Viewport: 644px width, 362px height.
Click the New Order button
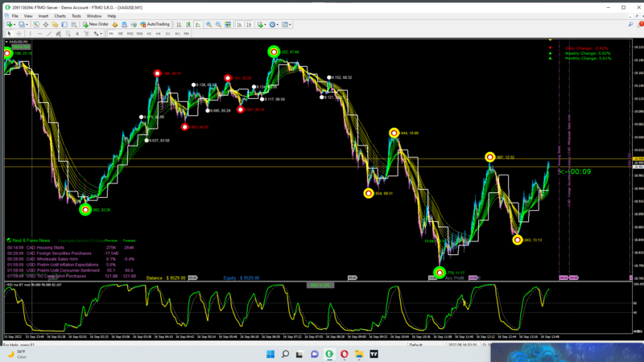coord(96,25)
